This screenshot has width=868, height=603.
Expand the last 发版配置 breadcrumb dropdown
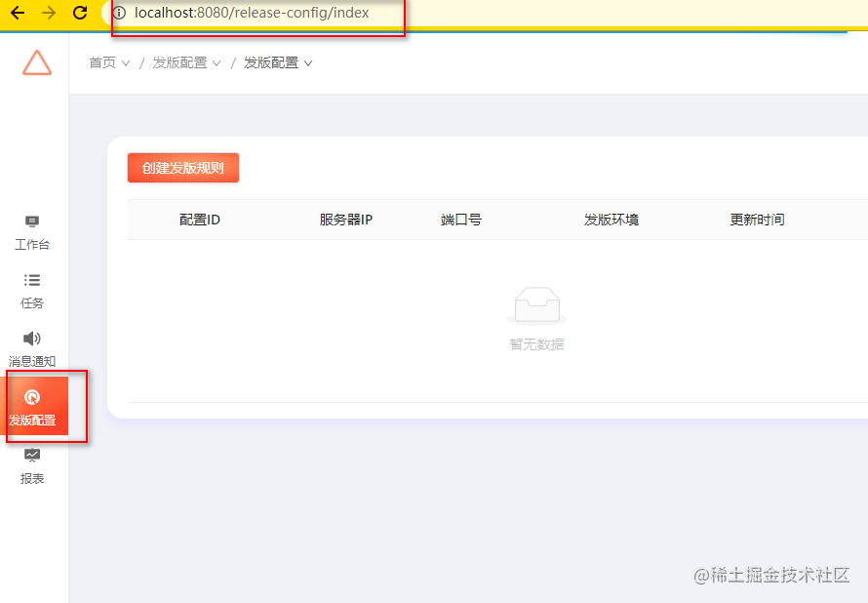tap(308, 61)
